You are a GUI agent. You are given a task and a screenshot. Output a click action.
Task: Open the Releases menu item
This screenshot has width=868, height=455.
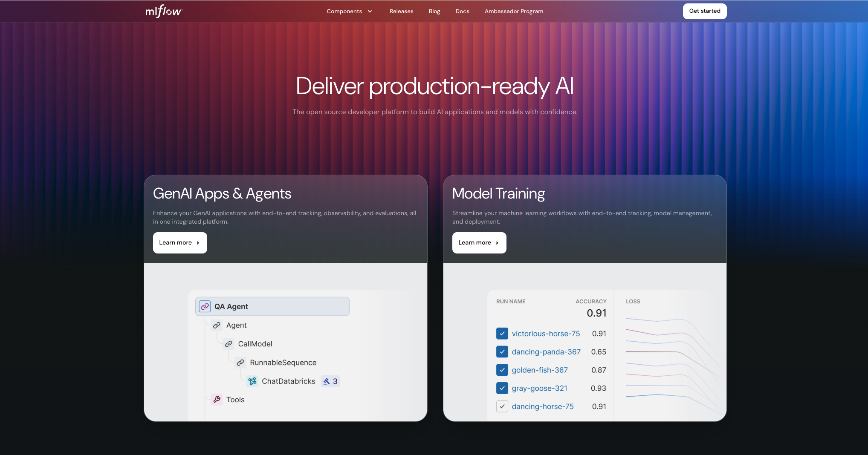[401, 11]
